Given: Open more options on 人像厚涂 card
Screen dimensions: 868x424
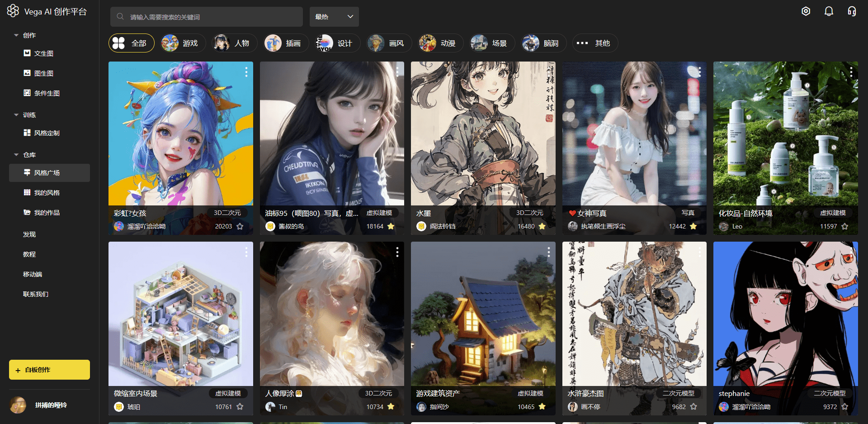Looking at the screenshot, I should [x=397, y=252].
